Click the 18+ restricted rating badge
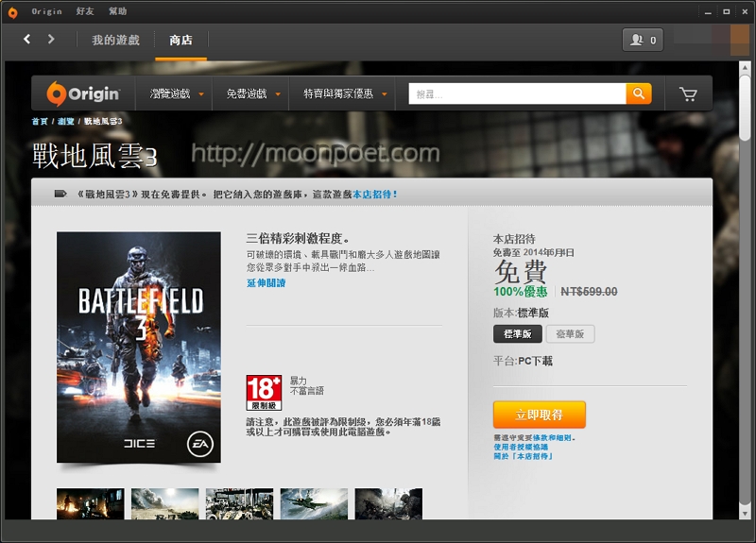This screenshot has height=543, width=756. (x=264, y=391)
